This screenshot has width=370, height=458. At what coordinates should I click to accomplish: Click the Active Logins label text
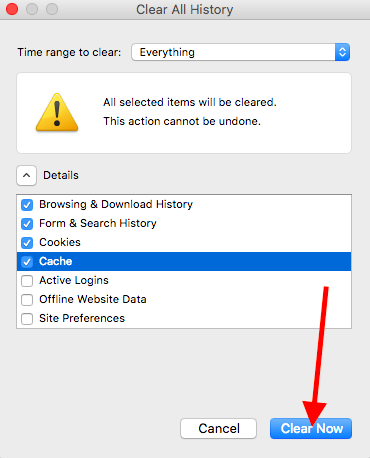pyautogui.click(x=74, y=281)
